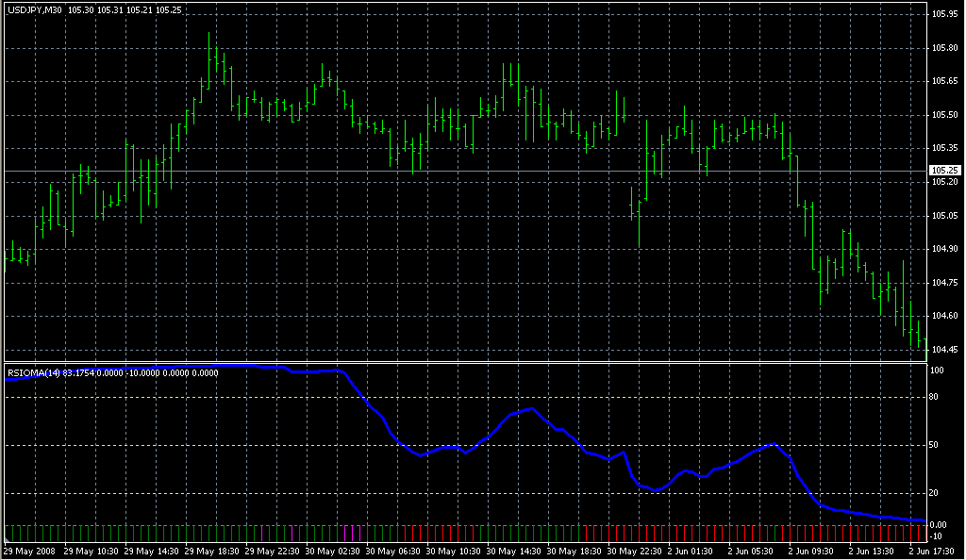Select the 2 Jun 09:30 time label

[813, 551]
